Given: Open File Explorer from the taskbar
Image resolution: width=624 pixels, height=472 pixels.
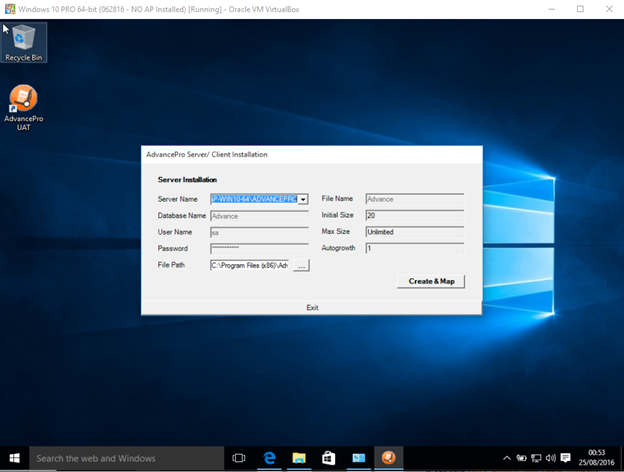Looking at the screenshot, I should 298,458.
